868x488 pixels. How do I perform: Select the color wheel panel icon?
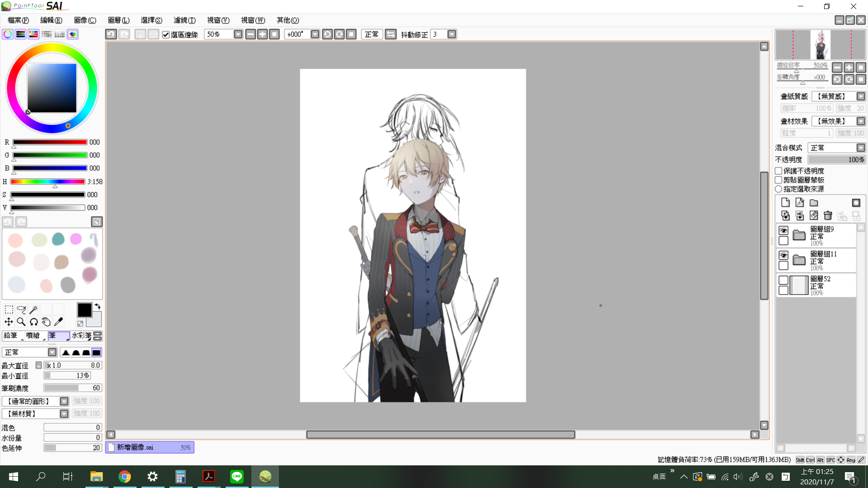(x=8, y=34)
